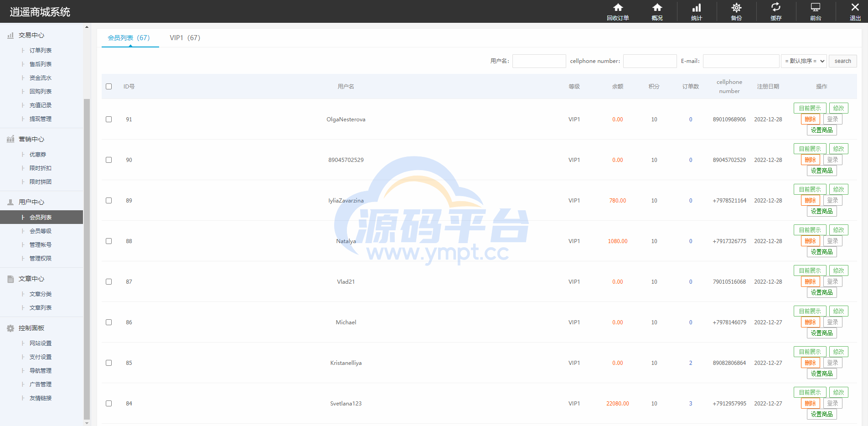Click 修改 for user ID 90
The image size is (868, 426).
click(838, 149)
